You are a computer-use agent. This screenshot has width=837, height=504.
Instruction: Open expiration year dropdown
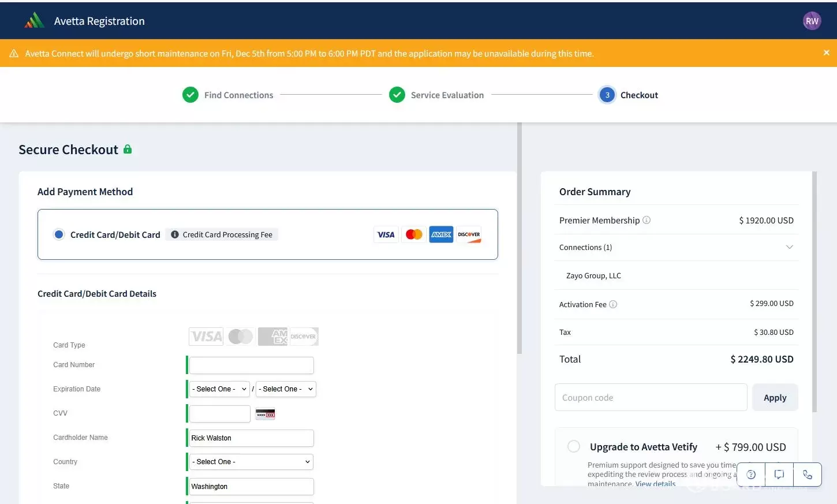click(x=286, y=389)
